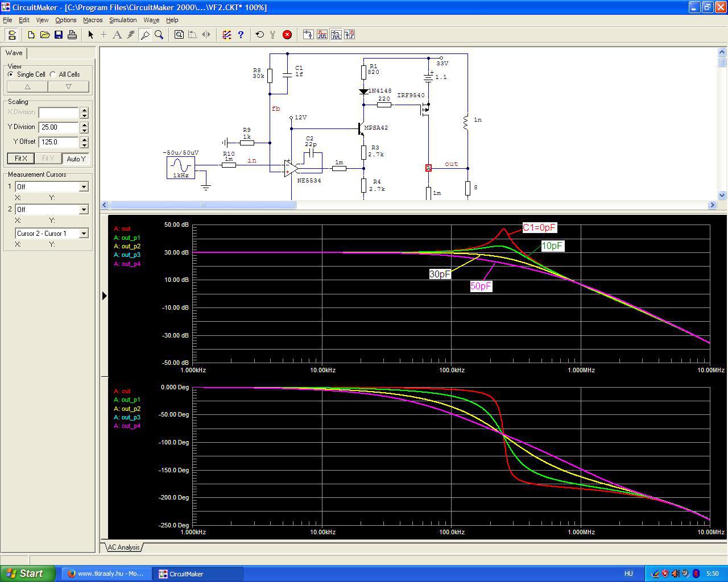Open the blue question mark Help icon
Screen dimensions: 728x582
[x=241, y=35]
